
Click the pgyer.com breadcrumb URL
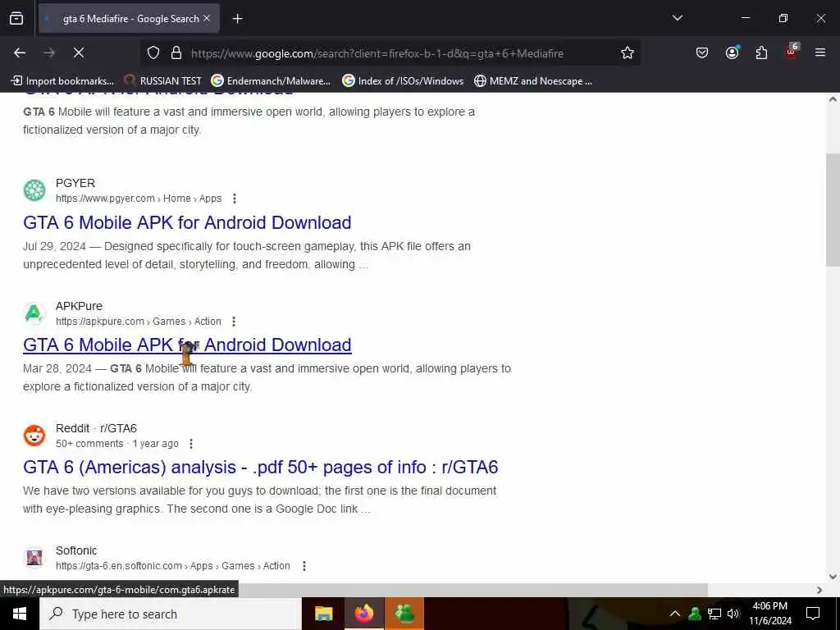coord(139,199)
